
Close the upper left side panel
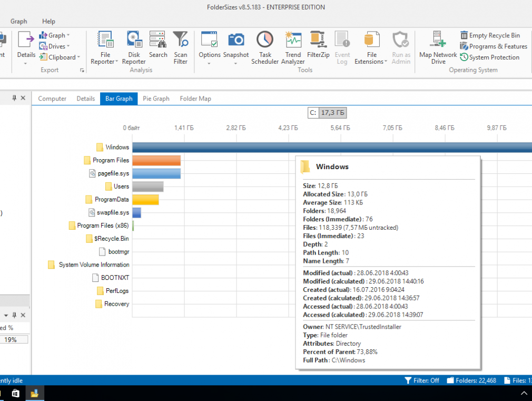point(23,98)
